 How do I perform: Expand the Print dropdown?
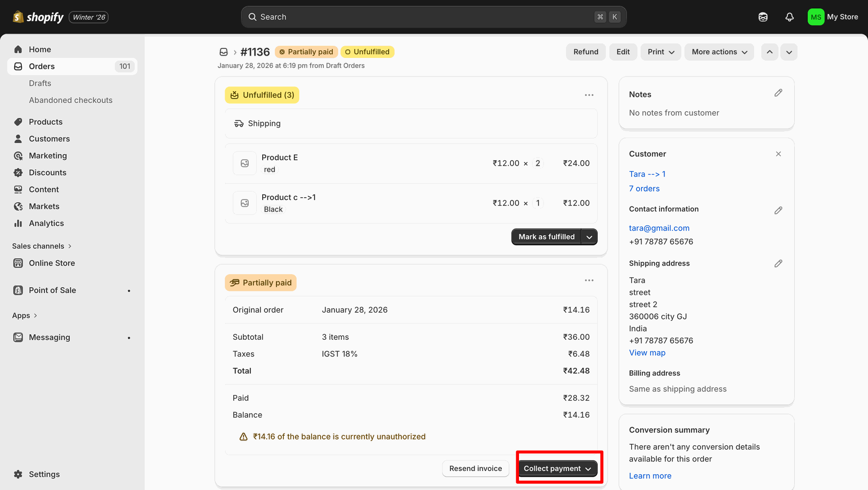coord(660,52)
